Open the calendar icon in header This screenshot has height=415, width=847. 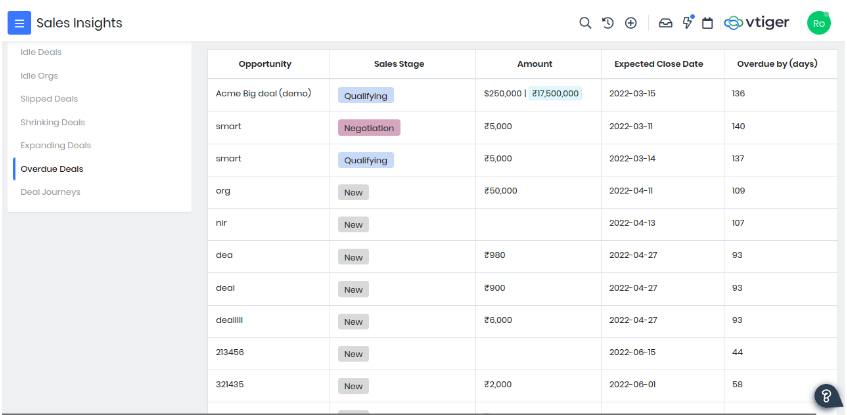[707, 23]
